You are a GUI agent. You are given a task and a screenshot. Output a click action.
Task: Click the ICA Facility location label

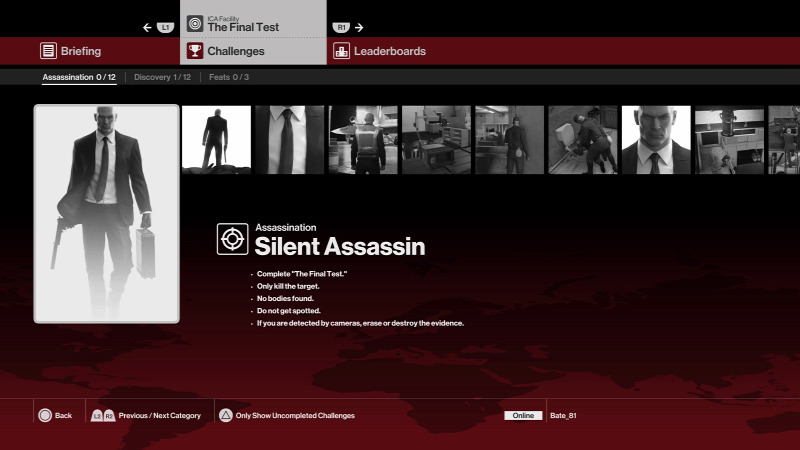click(x=223, y=19)
